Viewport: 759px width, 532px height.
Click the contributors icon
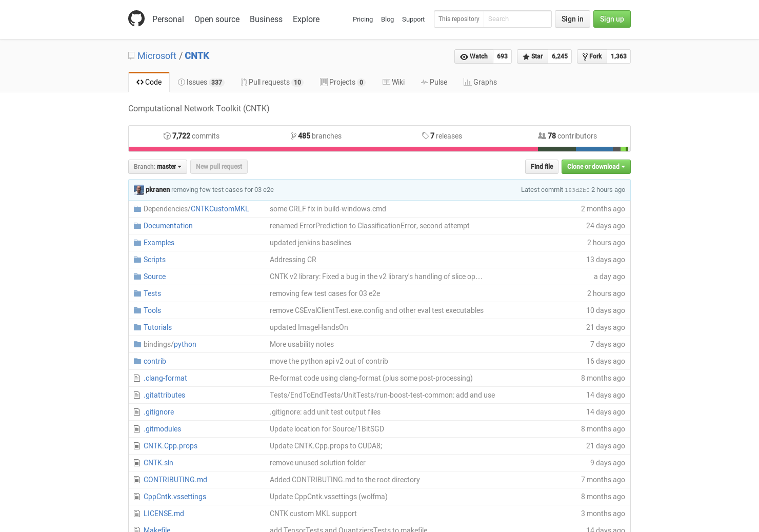(542, 135)
